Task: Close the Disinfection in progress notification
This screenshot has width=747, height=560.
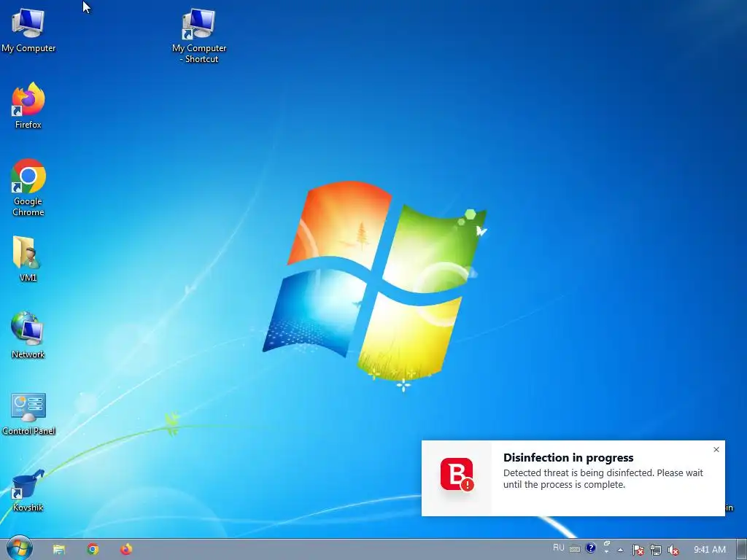Action: pos(716,449)
